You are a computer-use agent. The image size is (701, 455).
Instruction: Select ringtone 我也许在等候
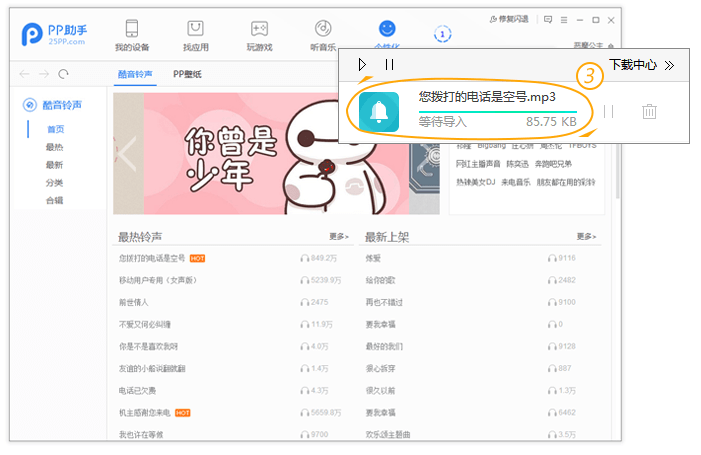pyautogui.click(x=141, y=434)
